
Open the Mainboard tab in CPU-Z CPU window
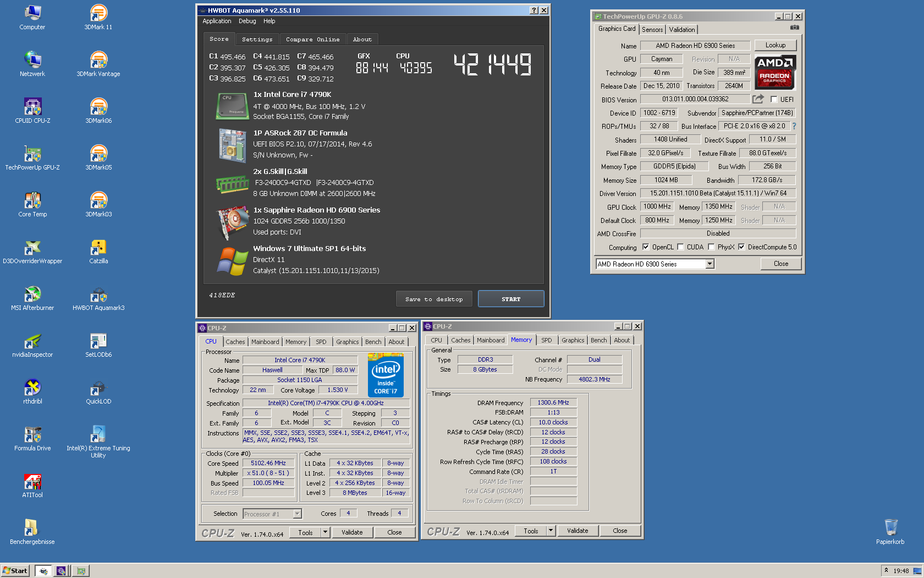point(265,342)
